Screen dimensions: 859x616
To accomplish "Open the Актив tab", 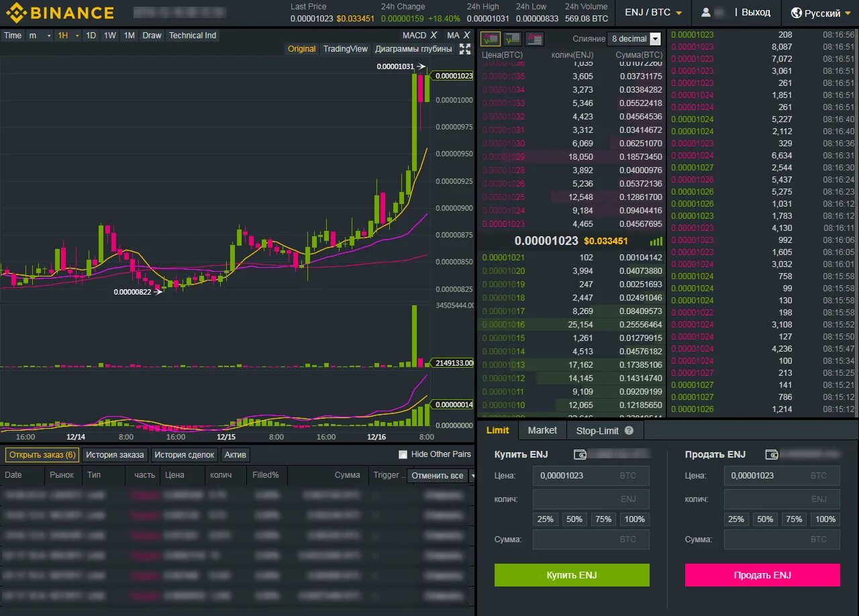I will click(x=236, y=454).
